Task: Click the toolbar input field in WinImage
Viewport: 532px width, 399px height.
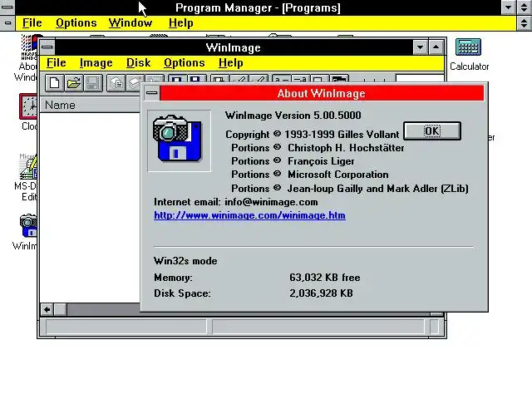Action: tap(420, 79)
